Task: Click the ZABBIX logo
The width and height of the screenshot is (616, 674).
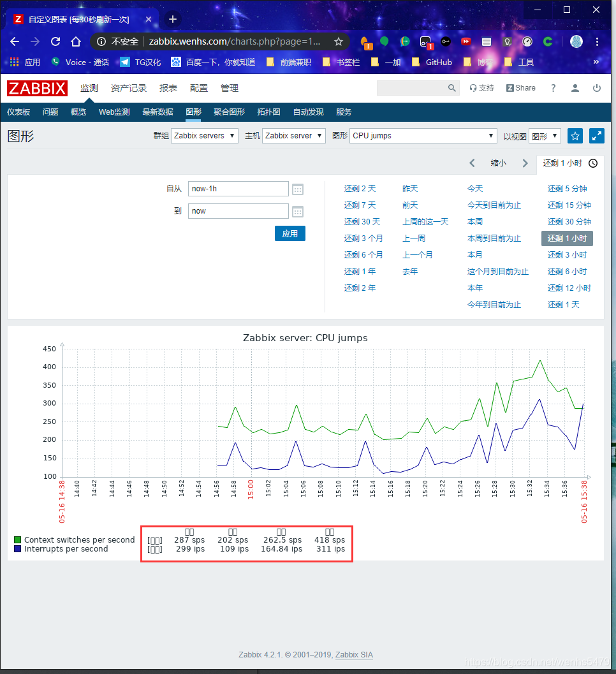Action: coord(37,88)
